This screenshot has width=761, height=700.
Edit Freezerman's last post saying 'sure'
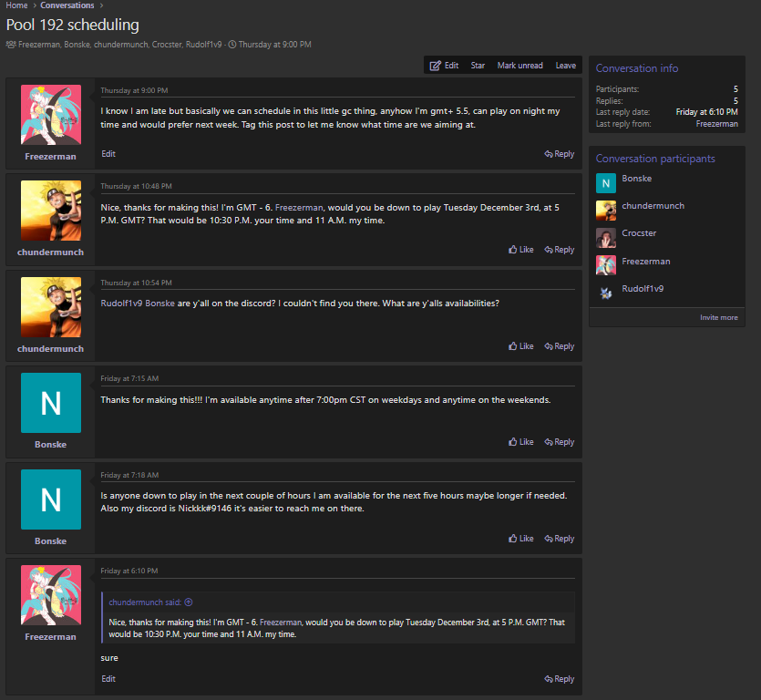(x=108, y=679)
